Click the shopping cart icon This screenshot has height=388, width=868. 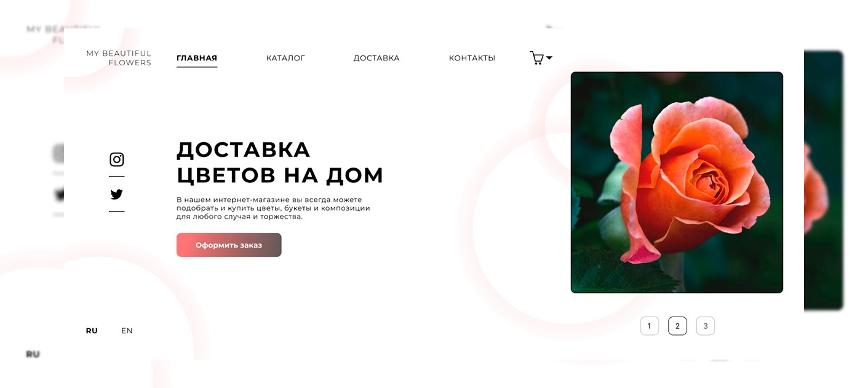[536, 58]
